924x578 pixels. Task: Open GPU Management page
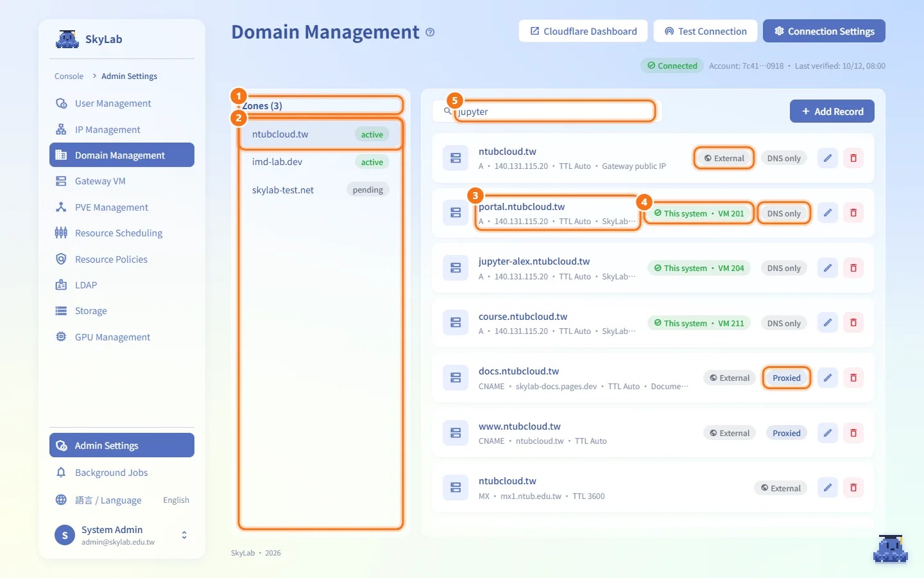pyautogui.click(x=122, y=337)
